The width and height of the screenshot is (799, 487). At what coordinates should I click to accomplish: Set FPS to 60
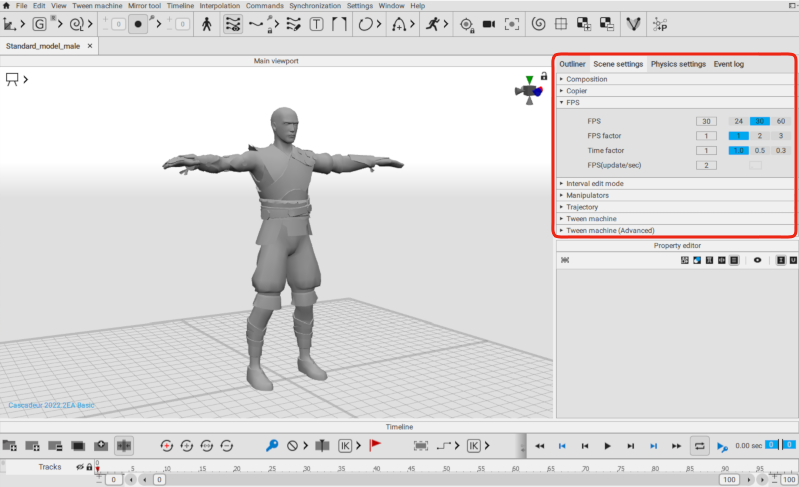tap(780, 121)
